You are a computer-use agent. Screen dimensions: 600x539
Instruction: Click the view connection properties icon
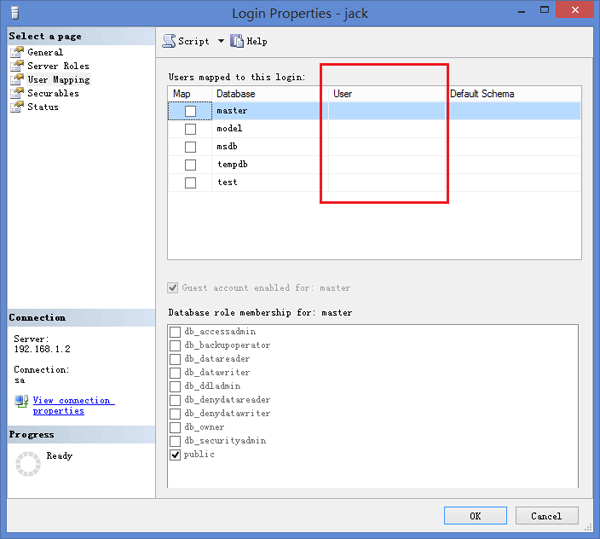(21, 401)
